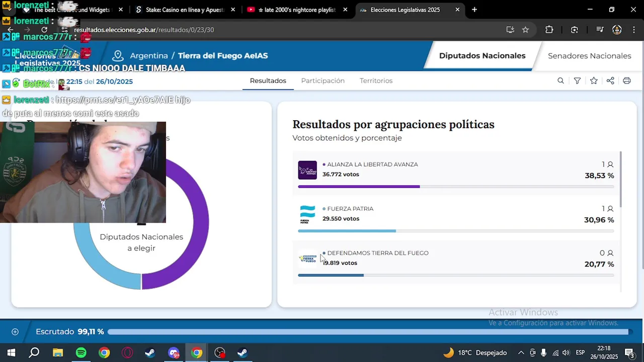Click Alianza La Libertad Avanza party logo

click(307, 170)
